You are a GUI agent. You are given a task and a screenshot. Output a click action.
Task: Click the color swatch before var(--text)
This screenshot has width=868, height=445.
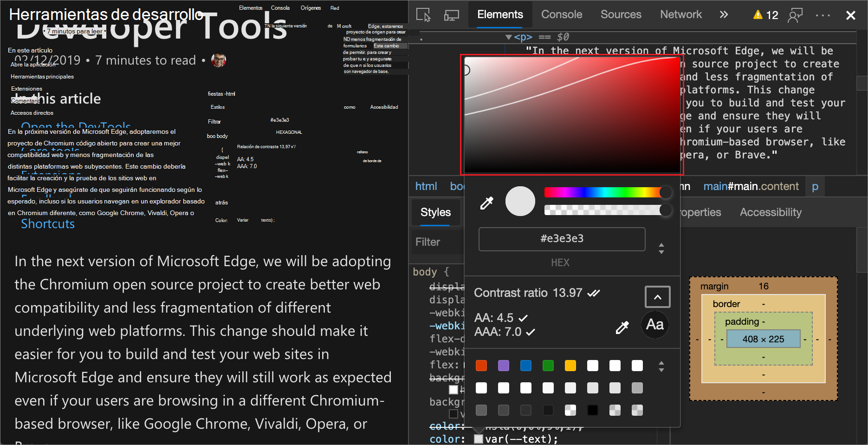pos(479,439)
